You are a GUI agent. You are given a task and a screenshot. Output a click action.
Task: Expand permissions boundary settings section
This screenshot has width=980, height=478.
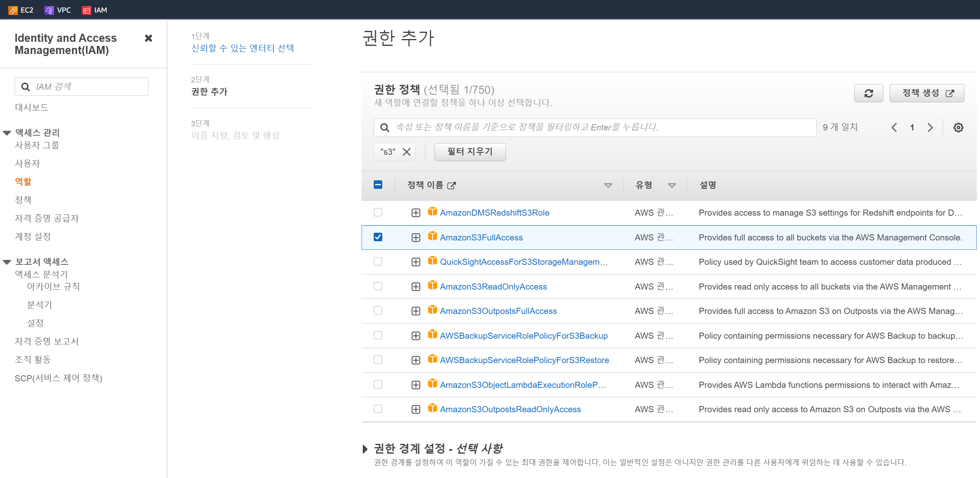(x=365, y=449)
